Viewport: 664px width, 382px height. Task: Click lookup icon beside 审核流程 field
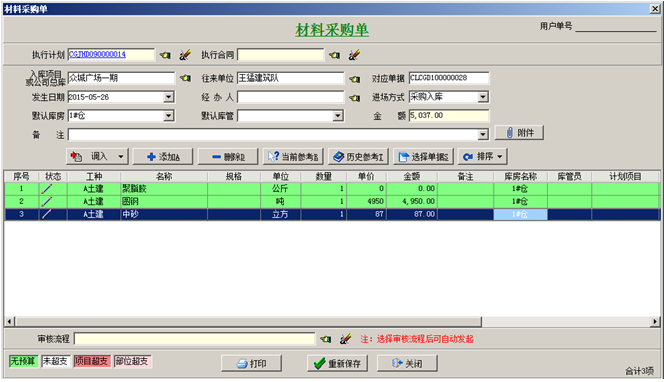[x=326, y=339]
